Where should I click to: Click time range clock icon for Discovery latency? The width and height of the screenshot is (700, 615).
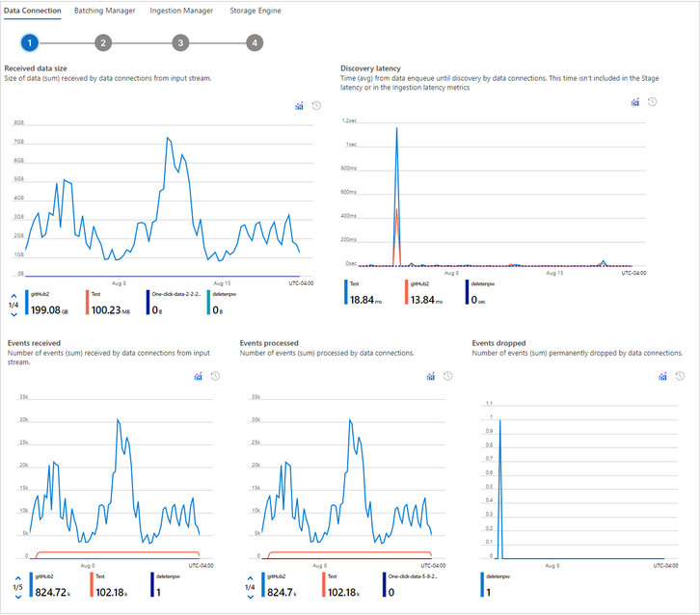click(652, 102)
